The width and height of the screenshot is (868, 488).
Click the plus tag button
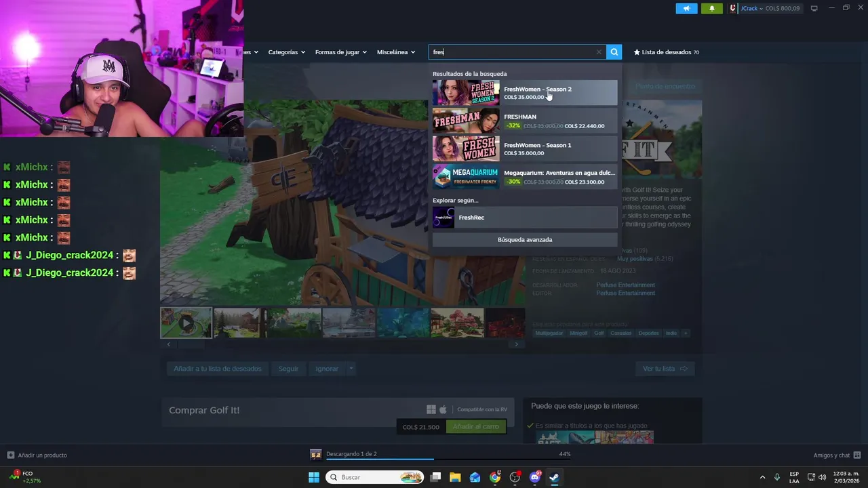(686, 333)
